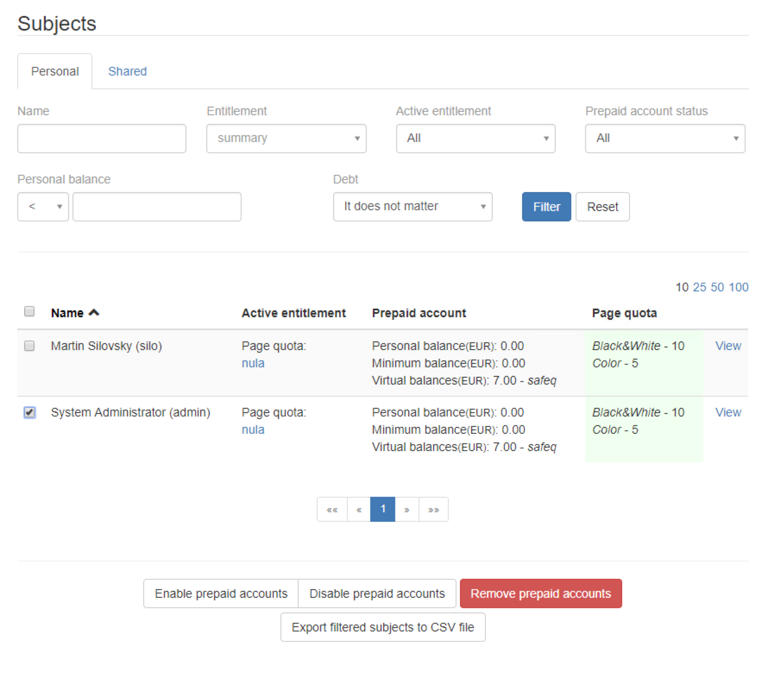The image size is (784, 688).
Task: Uncheck the System Administrator row checkbox
Action: 29,412
